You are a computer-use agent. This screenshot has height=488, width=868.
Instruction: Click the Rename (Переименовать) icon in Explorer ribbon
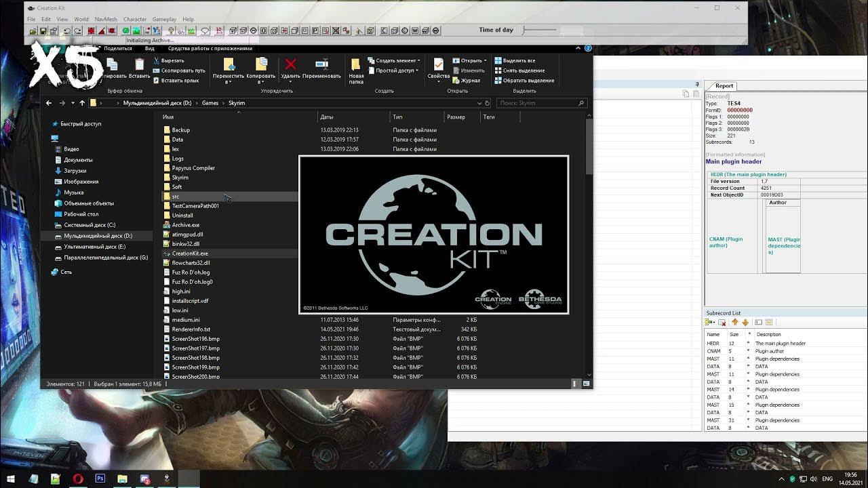321,64
